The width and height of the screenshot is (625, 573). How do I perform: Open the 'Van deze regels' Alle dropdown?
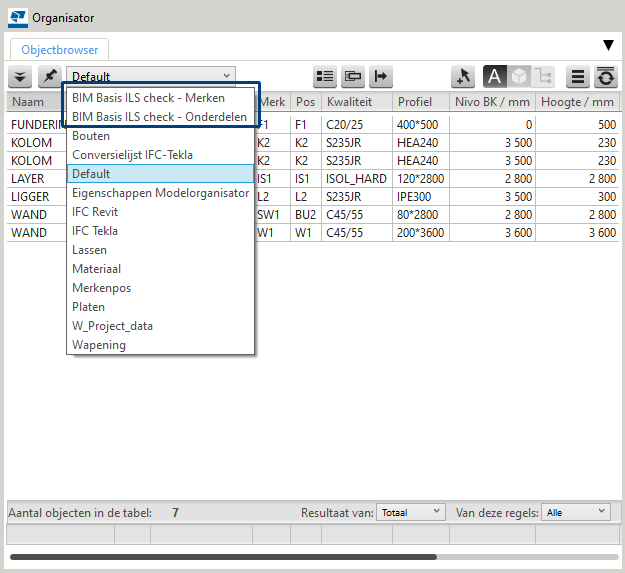click(x=575, y=512)
